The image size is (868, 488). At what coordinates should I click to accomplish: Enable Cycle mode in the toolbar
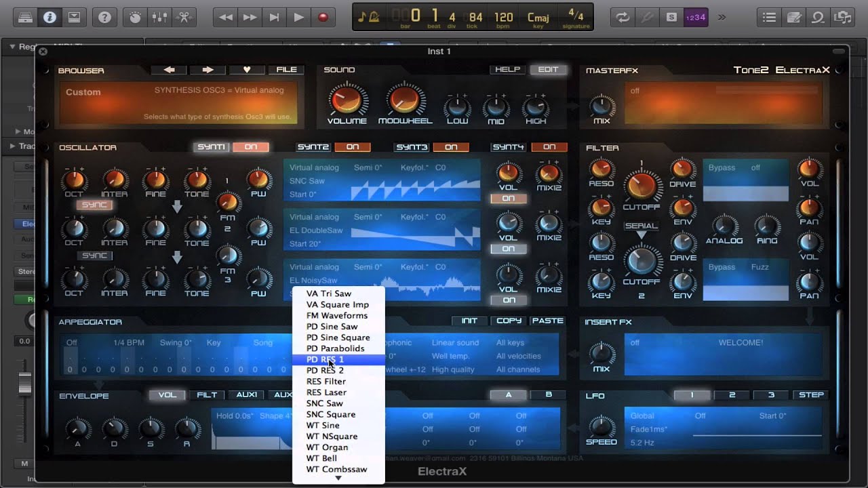[x=623, y=18]
